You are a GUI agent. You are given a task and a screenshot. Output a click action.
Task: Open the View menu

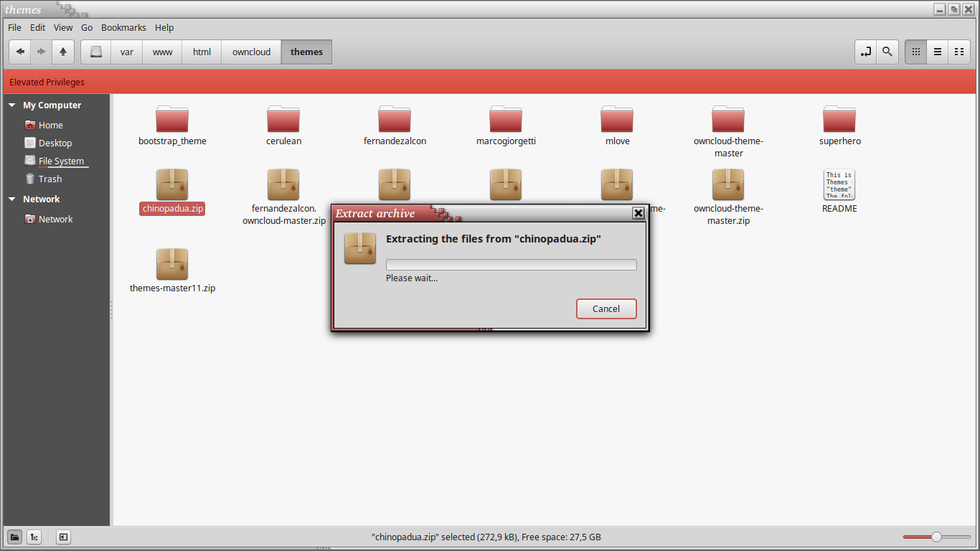63,27
